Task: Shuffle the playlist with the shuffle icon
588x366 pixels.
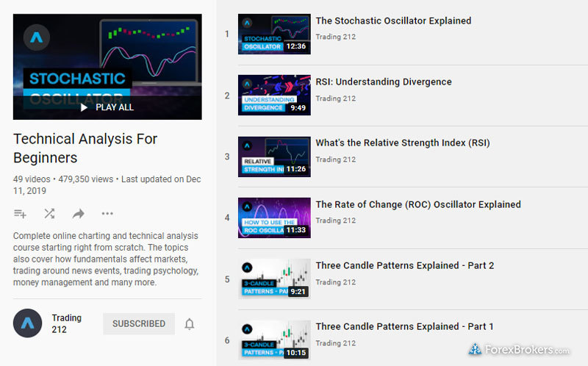Action: click(x=49, y=214)
